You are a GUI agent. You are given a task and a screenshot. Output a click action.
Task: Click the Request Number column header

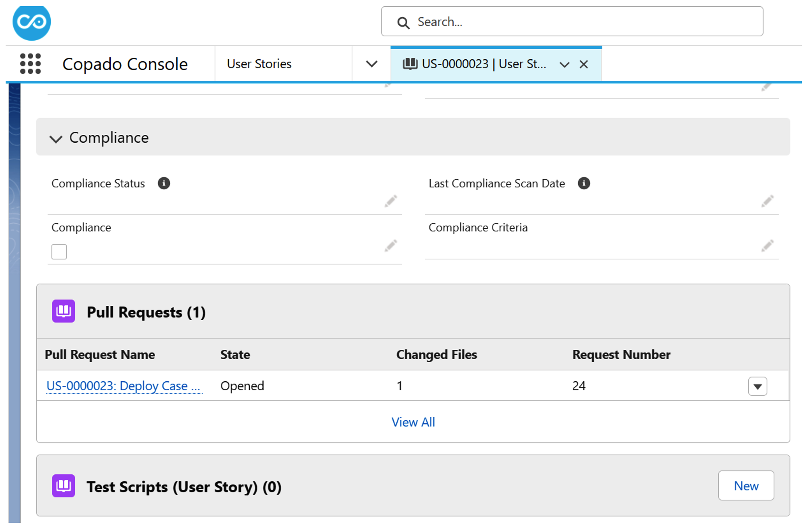(621, 354)
